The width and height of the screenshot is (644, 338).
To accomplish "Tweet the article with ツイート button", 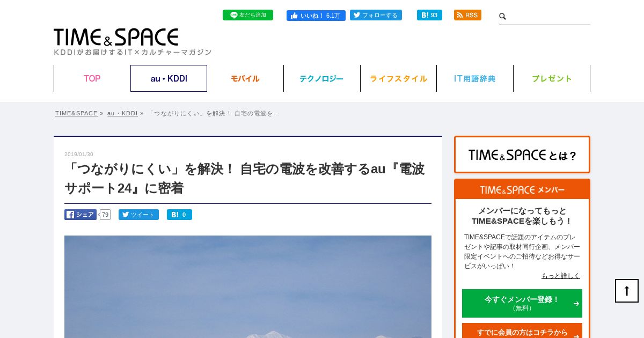I will pyautogui.click(x=138, y=215).
